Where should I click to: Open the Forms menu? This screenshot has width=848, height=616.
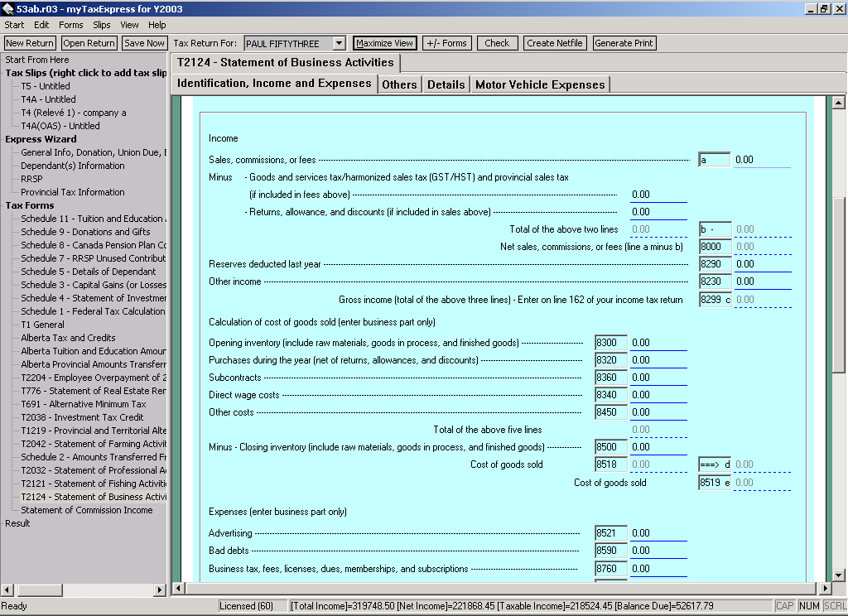[x=71, y=25]
